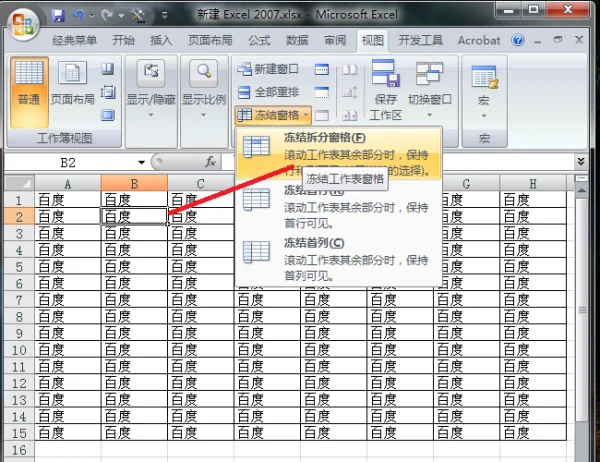Click cell D7 containing 百度
The width and height of the screenshot is (600, 462).
tap(267, 300)
